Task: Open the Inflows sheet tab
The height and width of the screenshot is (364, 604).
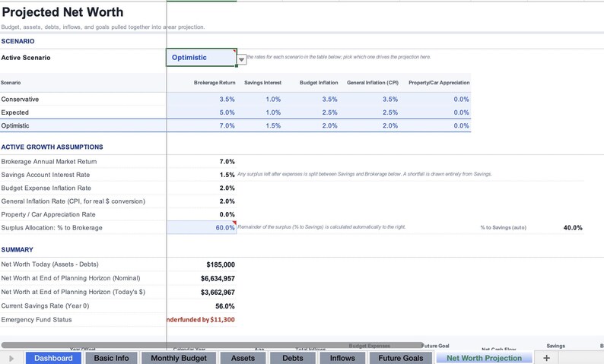Action: pyautogui.click(x=342, y=358)
